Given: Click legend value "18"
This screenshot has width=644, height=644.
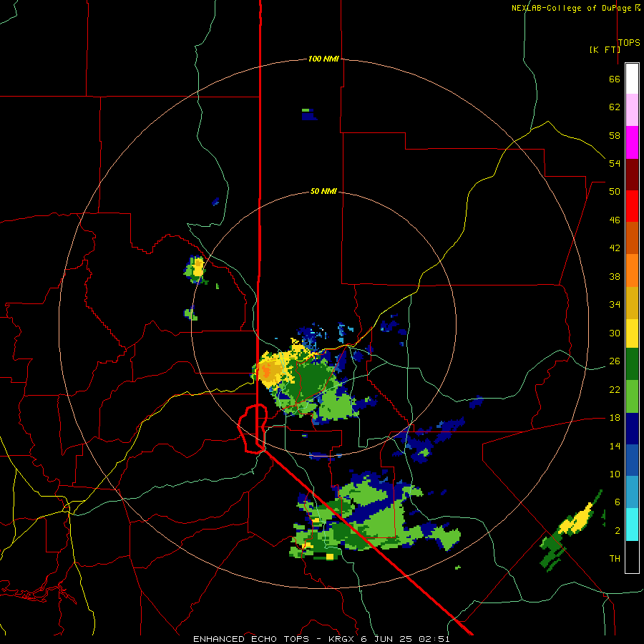Looking at the screenshot, I should click(615, 418).
